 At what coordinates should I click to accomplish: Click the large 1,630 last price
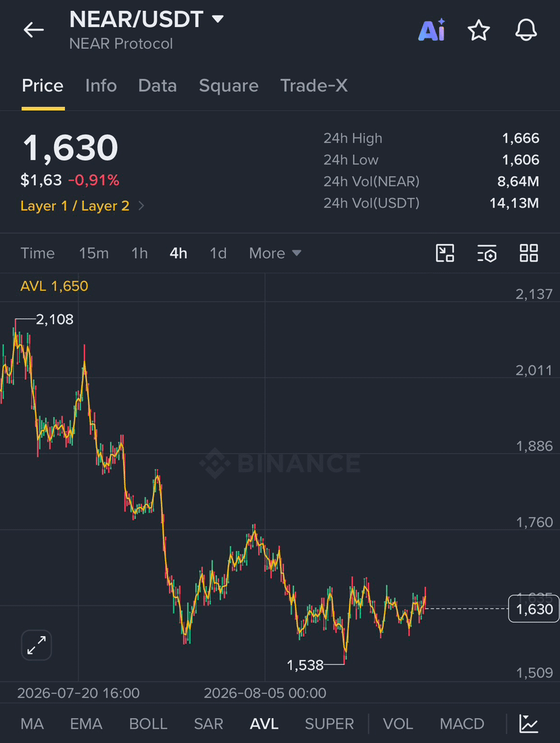pyautogui.click(x=70, y=148)
